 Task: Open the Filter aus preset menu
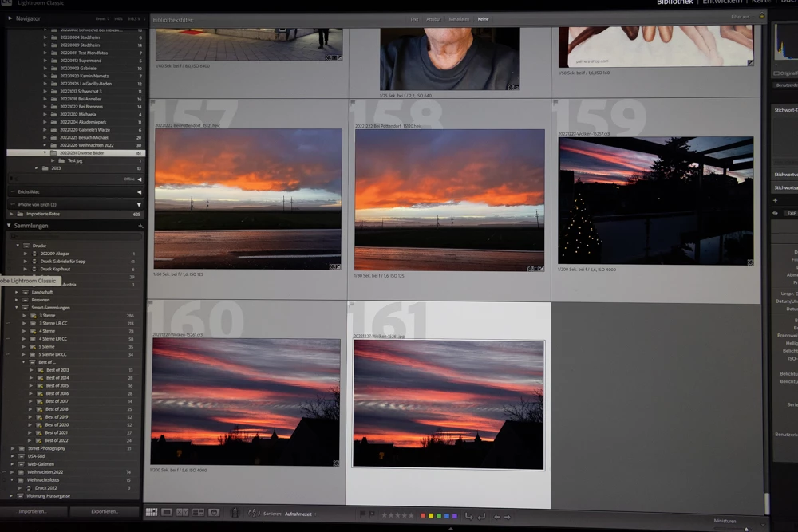741,17
